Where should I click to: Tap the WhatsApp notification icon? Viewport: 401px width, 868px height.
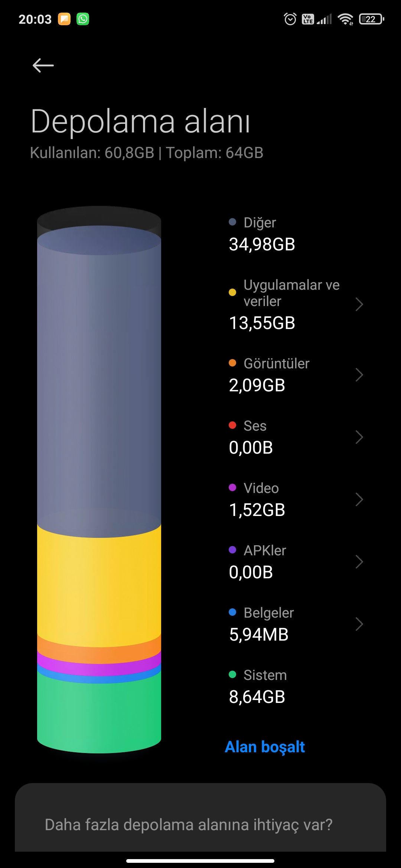click(83, 19)
